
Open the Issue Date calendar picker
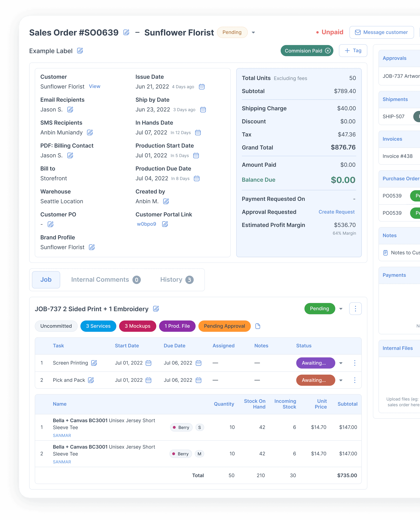[x=202, y=87]
